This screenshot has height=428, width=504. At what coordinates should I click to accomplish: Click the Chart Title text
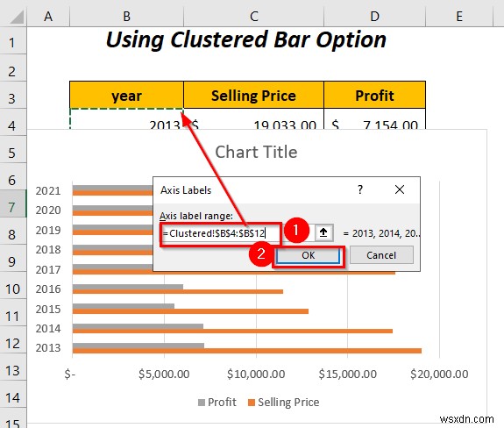[x=256, y=152]
